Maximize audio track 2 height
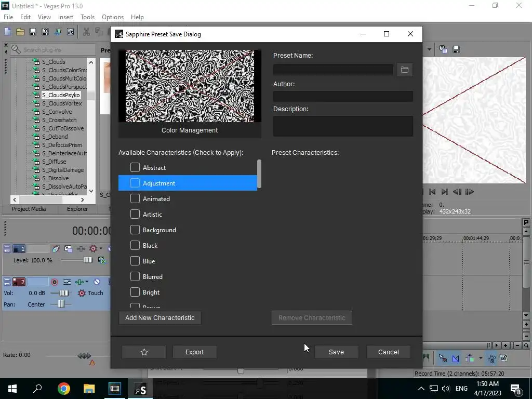Screen dimensions: 532x399 (7, 284)
